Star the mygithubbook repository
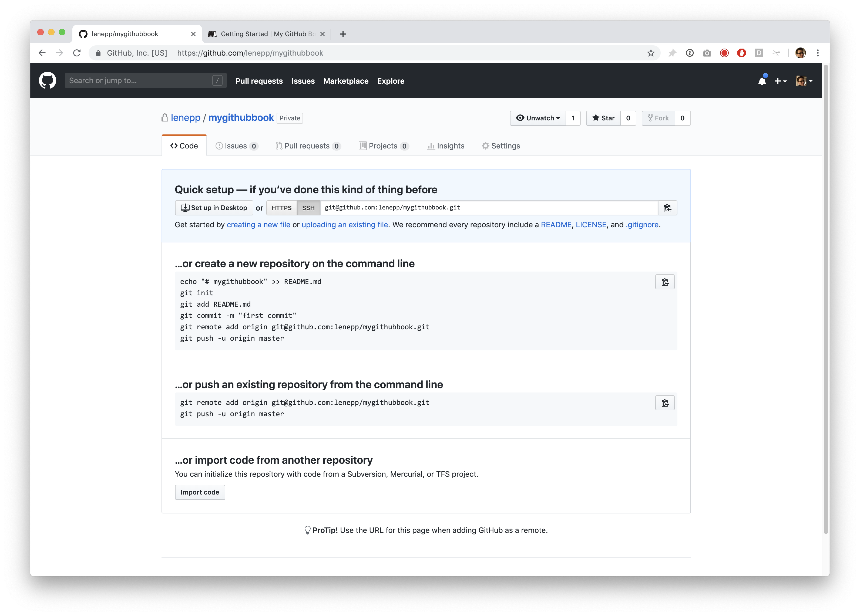The width and height of the screenshot is (860, 616). (603, 118)
